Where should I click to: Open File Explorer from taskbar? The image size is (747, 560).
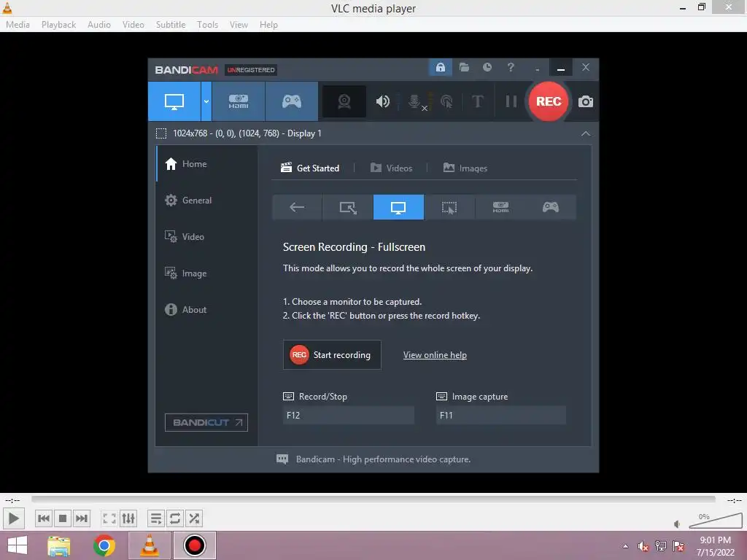coord(58,545)
